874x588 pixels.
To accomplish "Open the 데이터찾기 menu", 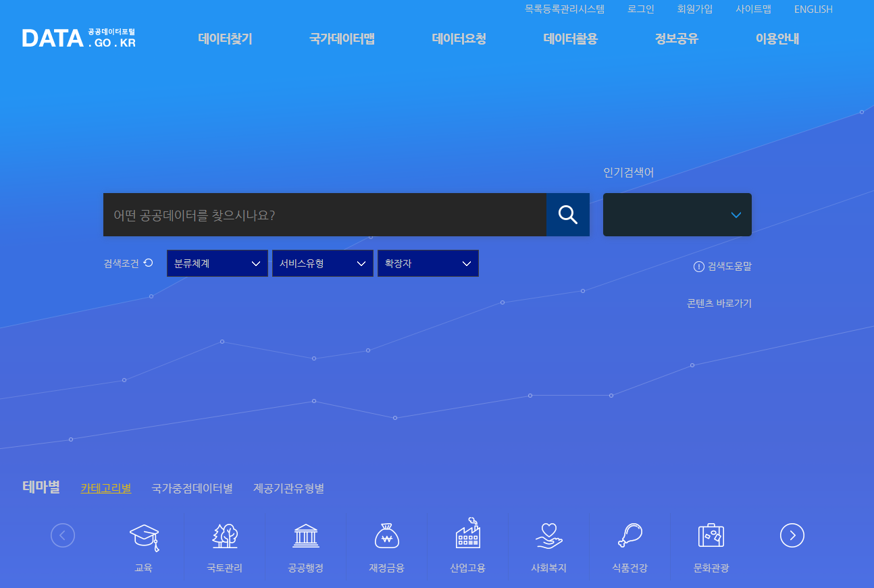I will 225,38.
